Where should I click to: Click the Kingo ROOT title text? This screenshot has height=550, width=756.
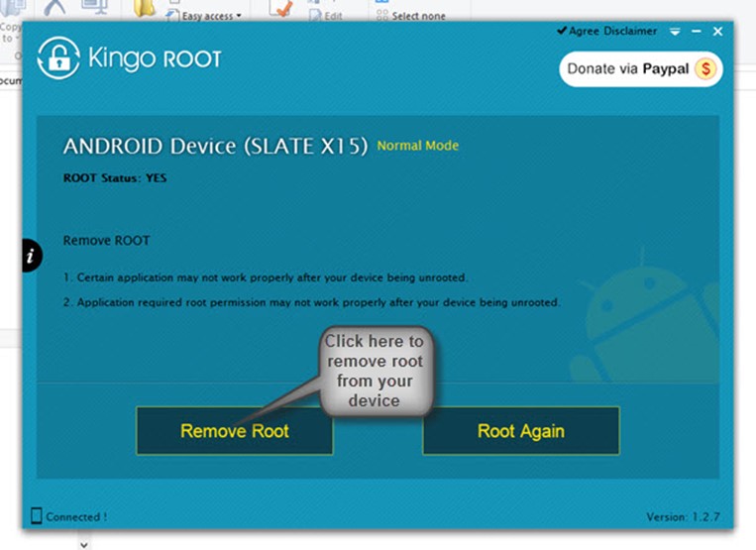155,58
